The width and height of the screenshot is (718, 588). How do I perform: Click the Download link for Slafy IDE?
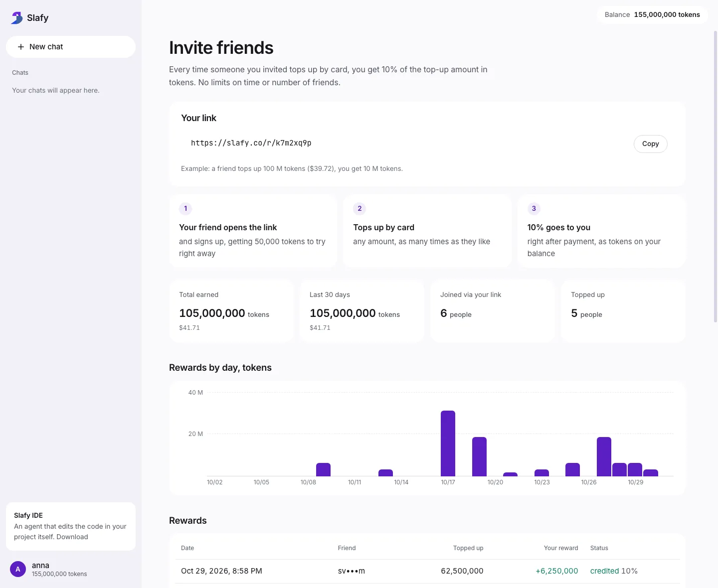click(x=72, y=537)
